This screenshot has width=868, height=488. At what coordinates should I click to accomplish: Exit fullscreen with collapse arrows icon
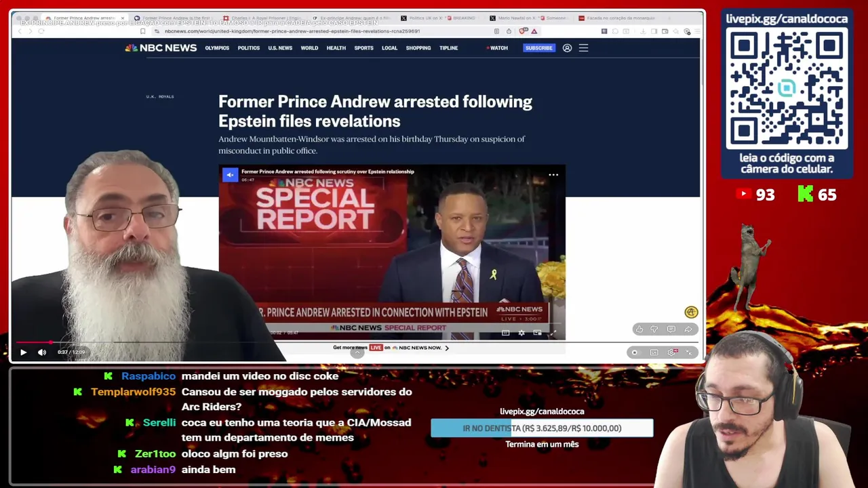689,352
